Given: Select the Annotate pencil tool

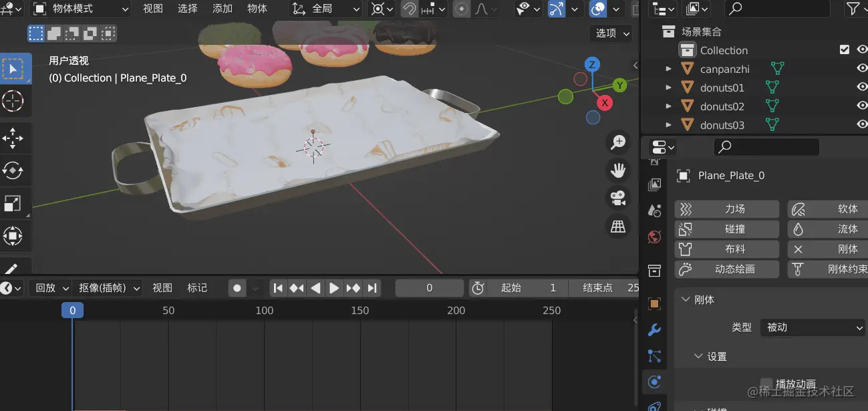Looking at the screenshot, I should coord(13,267).
